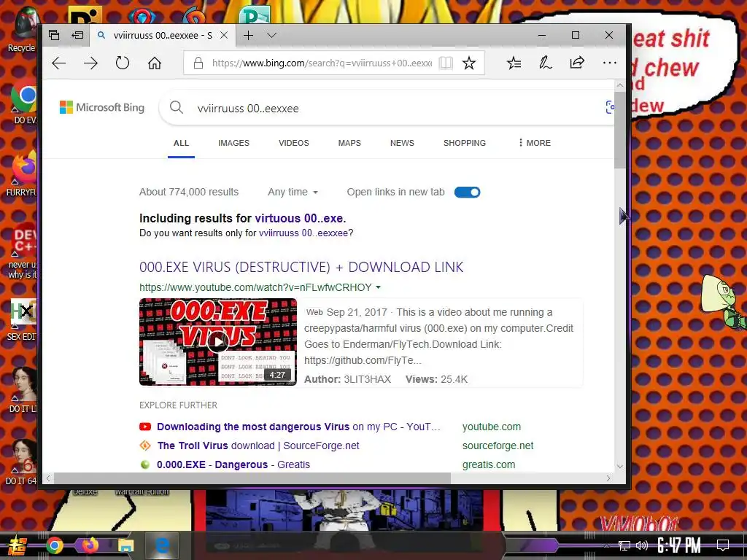The image size is (747, 560).
Task: Open a new tab with plus button
Action: (x=248, y=35)
